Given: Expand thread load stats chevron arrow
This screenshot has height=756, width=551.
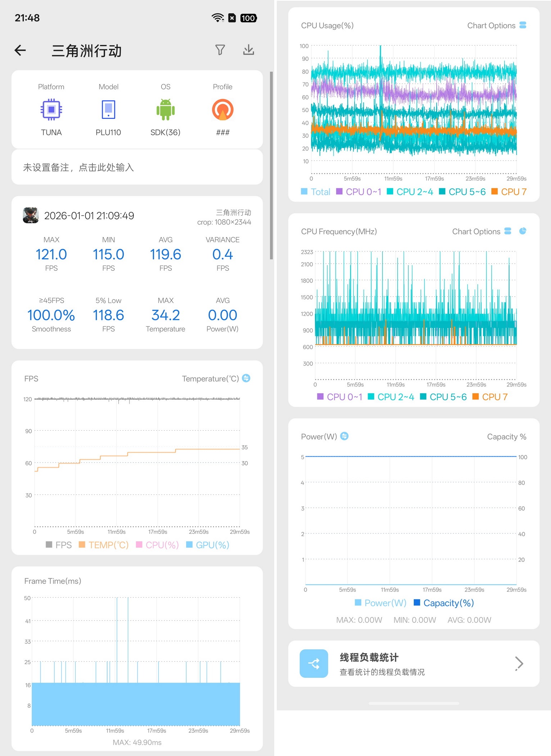Looking at the screenshot, I should tap(519, 663).
